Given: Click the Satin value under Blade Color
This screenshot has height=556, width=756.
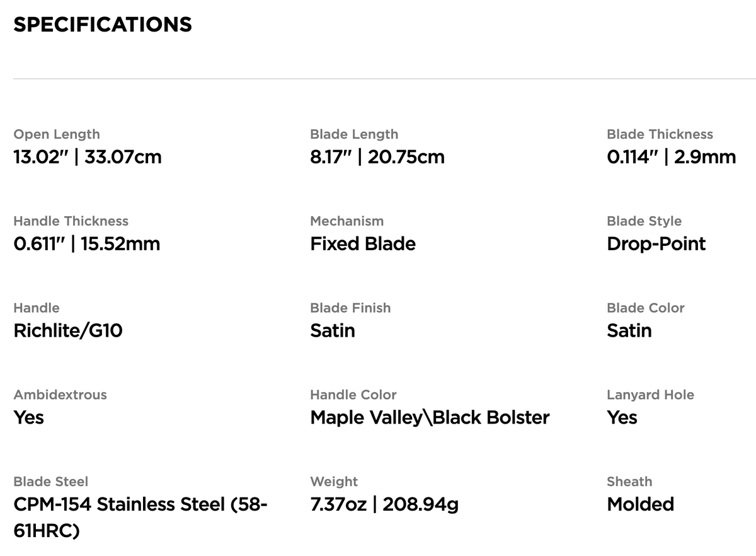Looking at the screenshot, I should pyautogui.click(x=629, y=330).
